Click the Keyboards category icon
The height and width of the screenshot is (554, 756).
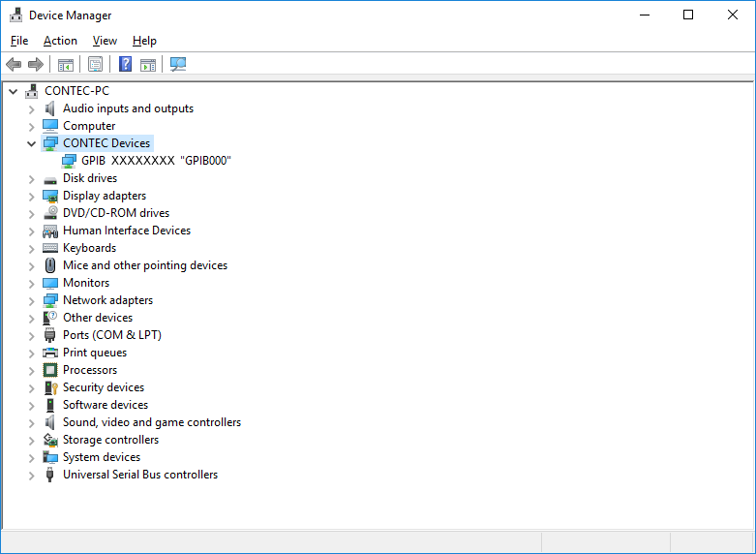tap(50, 248)
